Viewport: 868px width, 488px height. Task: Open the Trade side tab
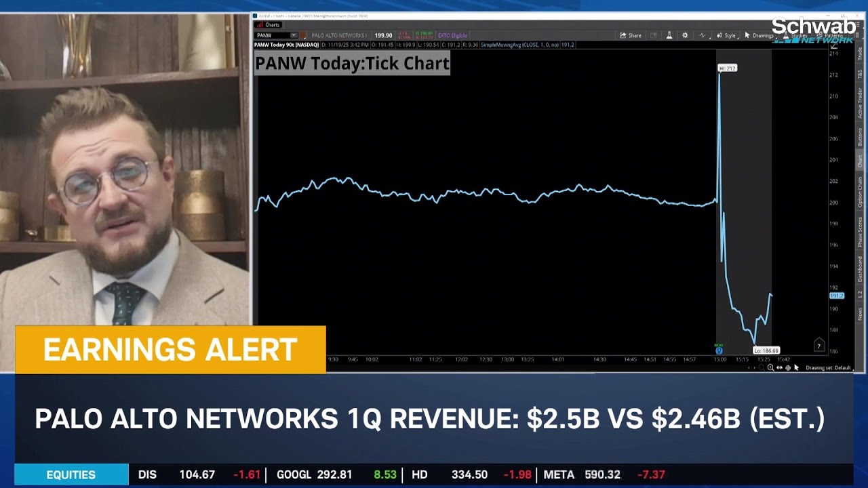click(x=859, y=54)
